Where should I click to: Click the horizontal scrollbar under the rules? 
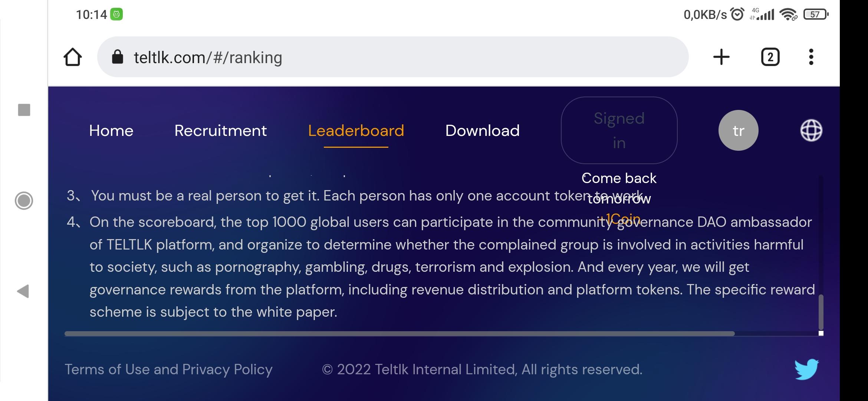(x=399, y=333)
